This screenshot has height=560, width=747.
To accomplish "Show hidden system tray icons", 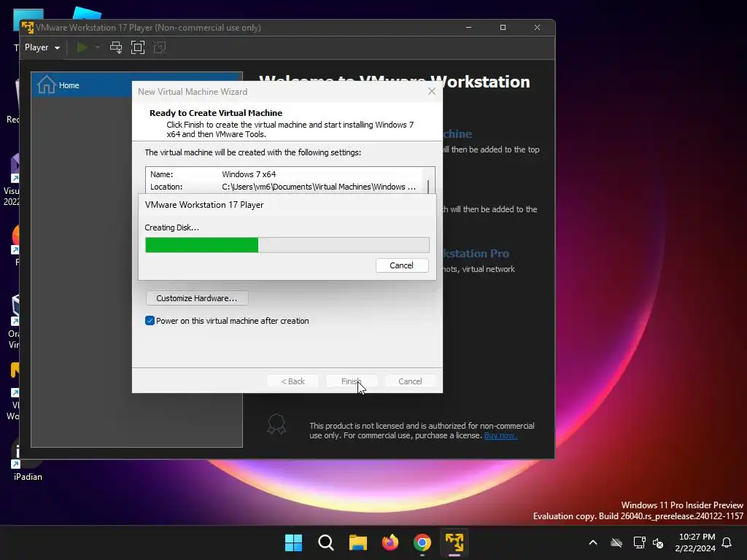I will pyautogui.click(x=593, y=542).
